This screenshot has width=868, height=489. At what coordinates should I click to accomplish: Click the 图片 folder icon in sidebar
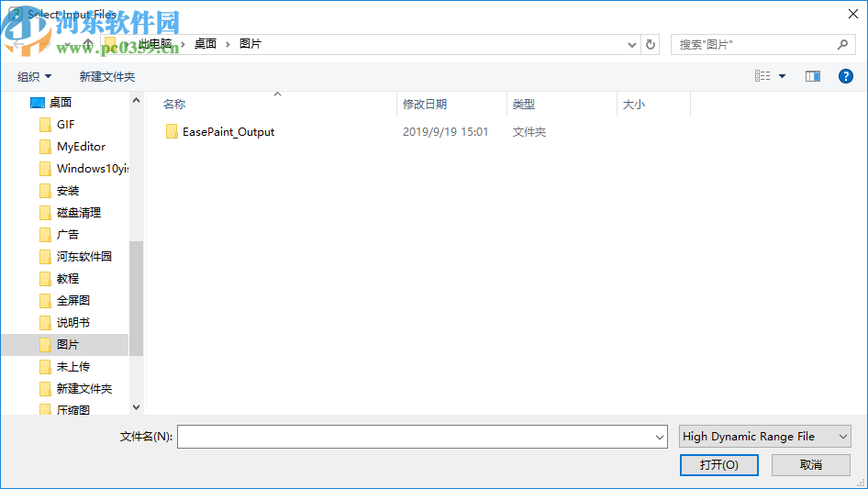coord(45,345)
